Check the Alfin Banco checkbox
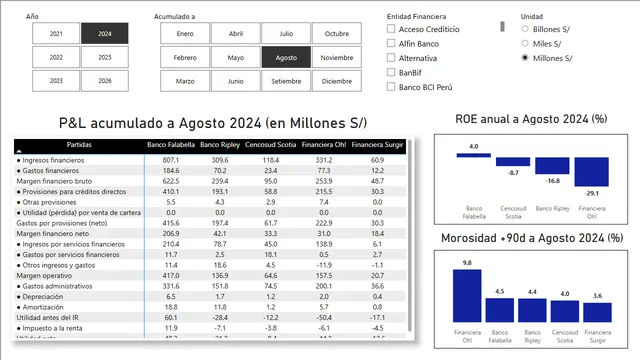This screenshot has height=360, width=640. tap(391, 43)
